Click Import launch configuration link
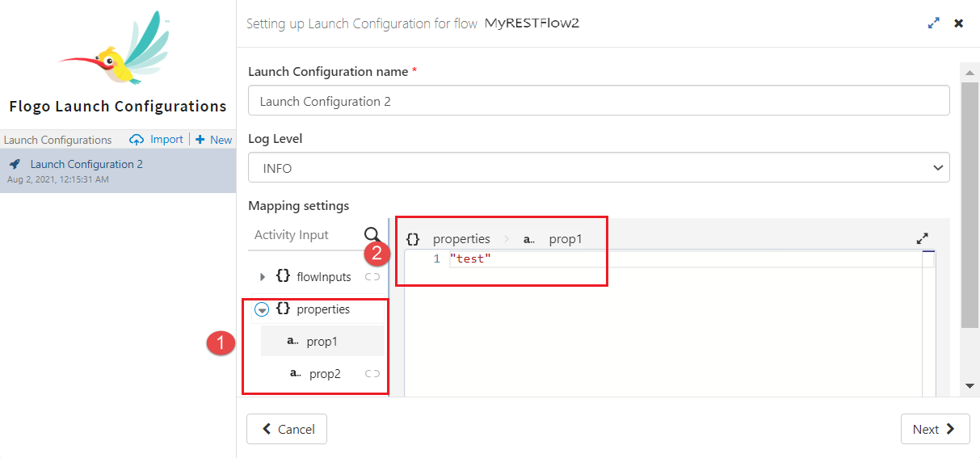This screenshot has width=980, height=458. [158, 140]
